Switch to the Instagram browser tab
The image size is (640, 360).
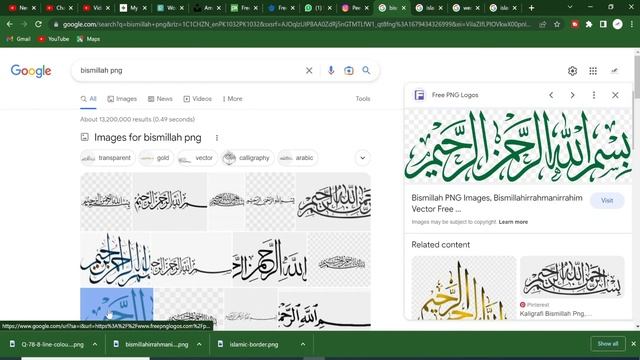coord(354,8)
